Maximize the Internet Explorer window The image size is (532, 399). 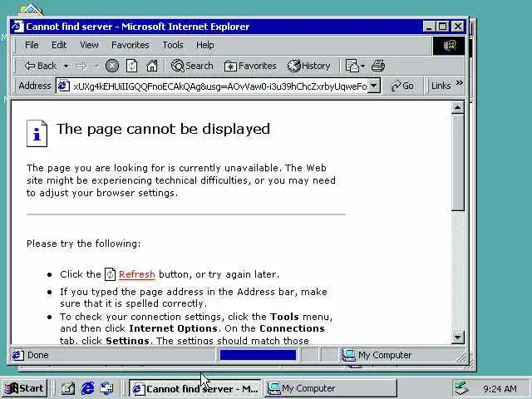click(x=442, y=27)
